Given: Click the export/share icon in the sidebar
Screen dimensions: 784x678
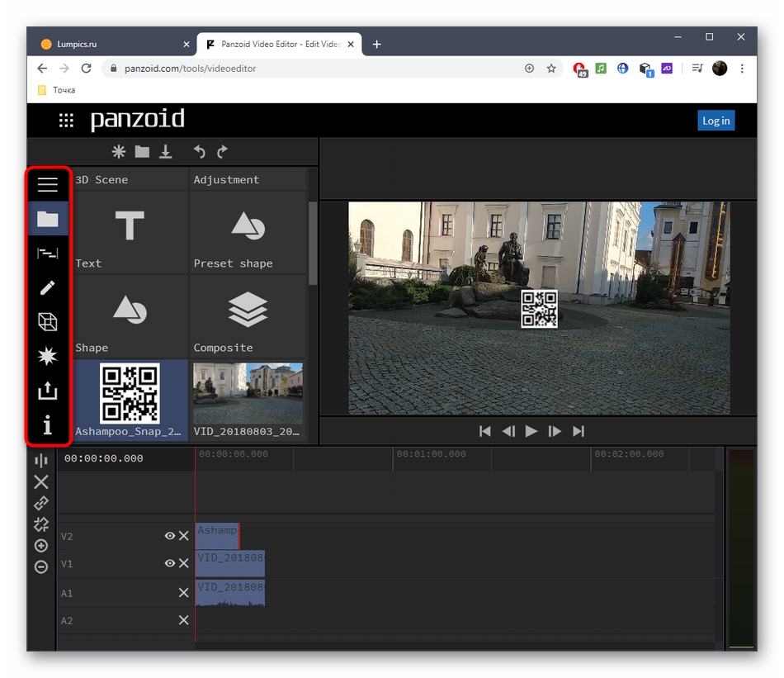Looking at the screenshot, I should tap(48, 391).
